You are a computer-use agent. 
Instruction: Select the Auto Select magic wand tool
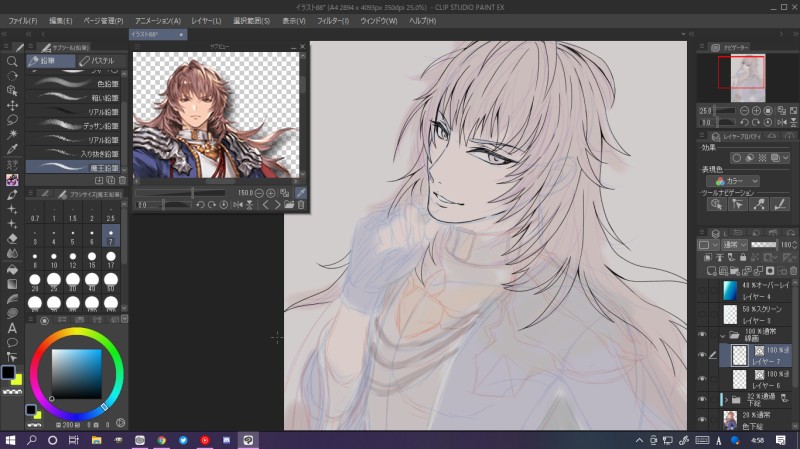(12, 134)
